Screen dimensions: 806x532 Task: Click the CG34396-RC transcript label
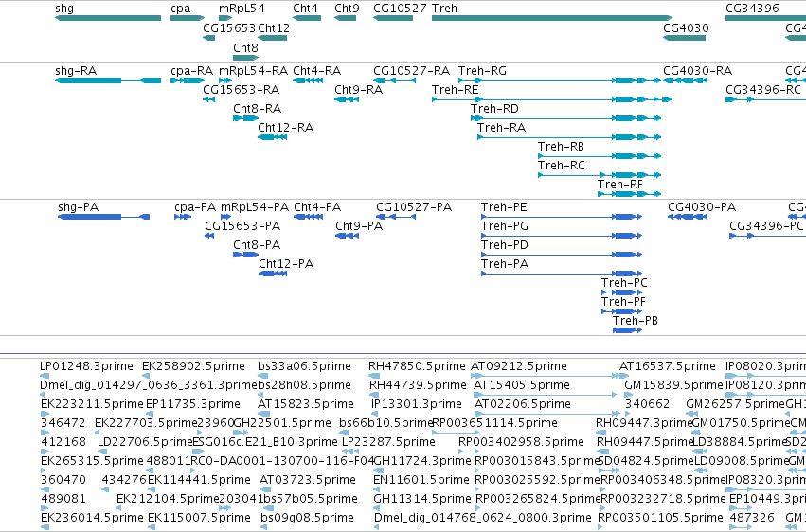[x=763, y=90]
